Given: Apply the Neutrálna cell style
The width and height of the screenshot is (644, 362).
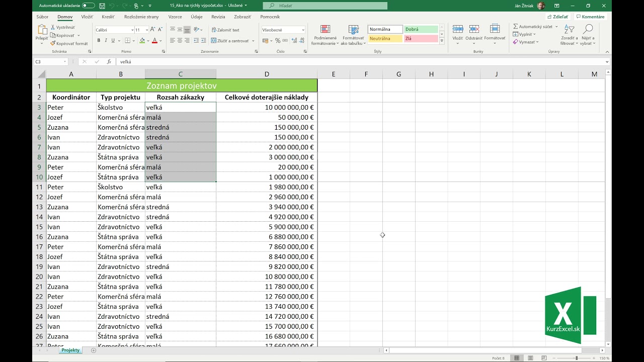Looking at the screenshot, I should (385, 39).
